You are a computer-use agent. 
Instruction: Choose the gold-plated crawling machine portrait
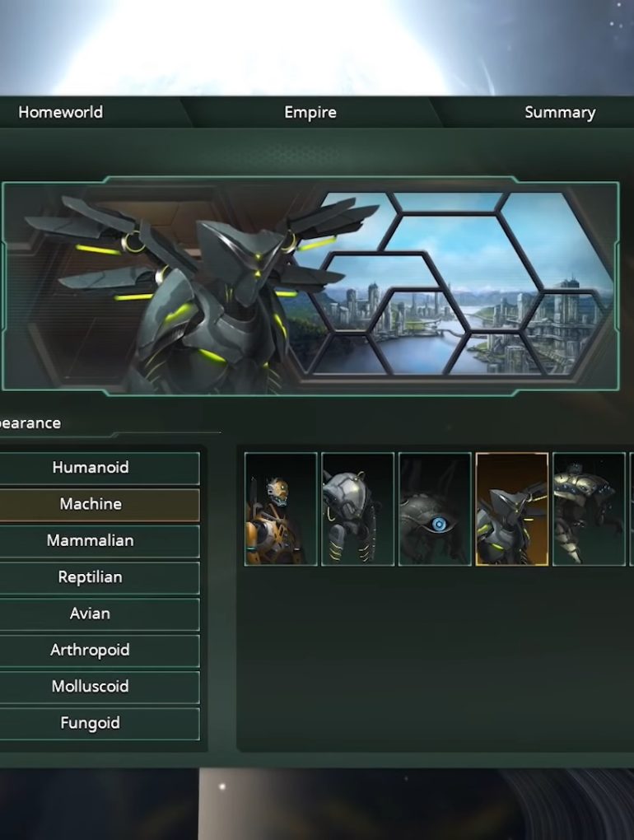click(x=589, y=509)
